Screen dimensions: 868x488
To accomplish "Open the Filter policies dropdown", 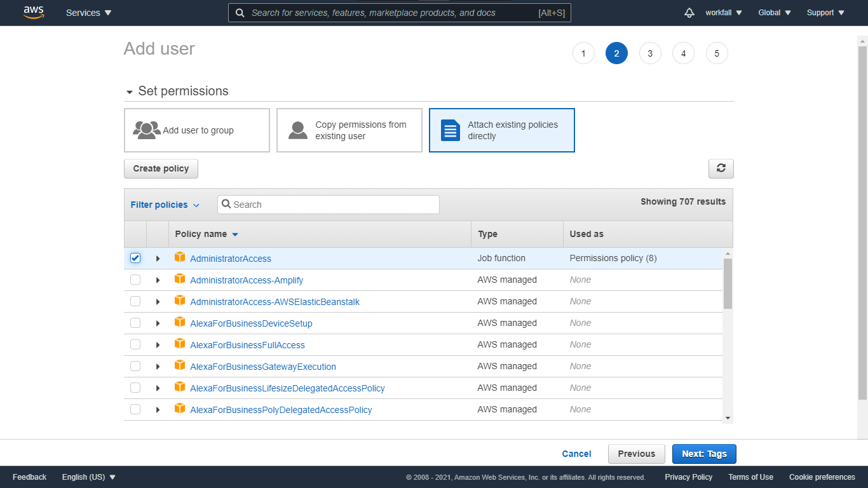I will (165, 205).
